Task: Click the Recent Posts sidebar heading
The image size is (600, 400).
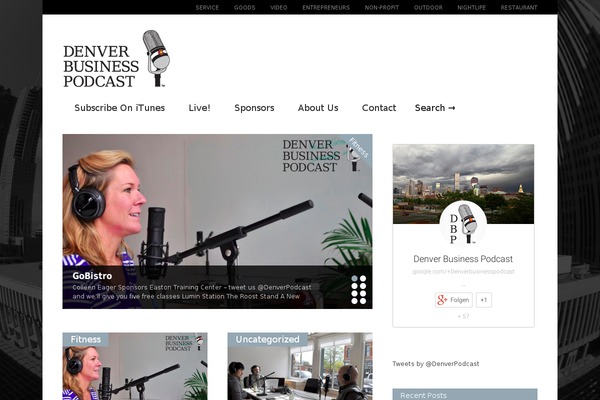Action: coord(465,395)
